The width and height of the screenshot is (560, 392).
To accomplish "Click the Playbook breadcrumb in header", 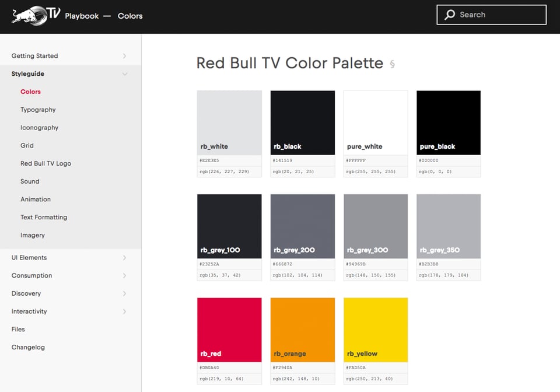I will click(x=82, y=16).
